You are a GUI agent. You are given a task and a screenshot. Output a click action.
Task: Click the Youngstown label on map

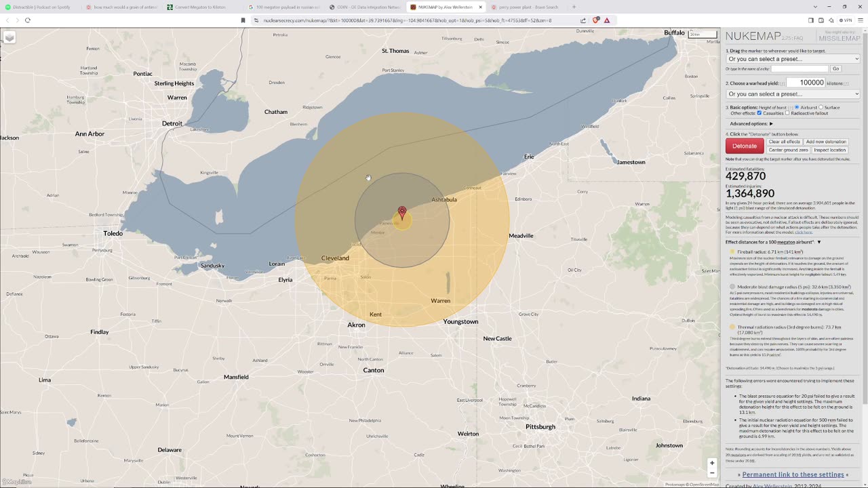point(460,322)
